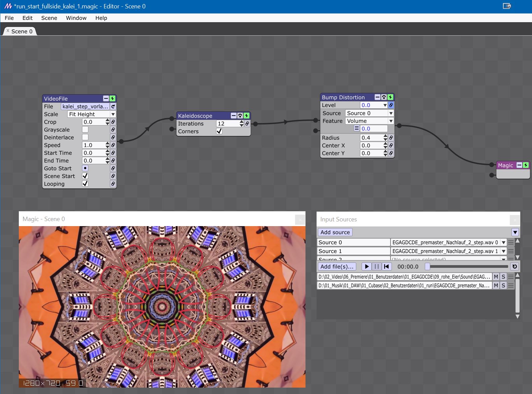The image size is (532, 394).
Task: Click the bypass icon on Bump Distortion module
Action: point(384,97)
